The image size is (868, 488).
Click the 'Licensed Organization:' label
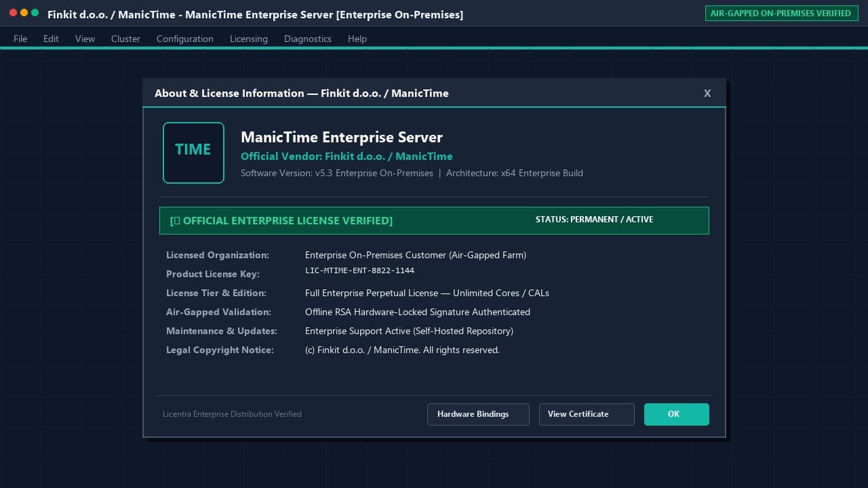coord(218,255)
